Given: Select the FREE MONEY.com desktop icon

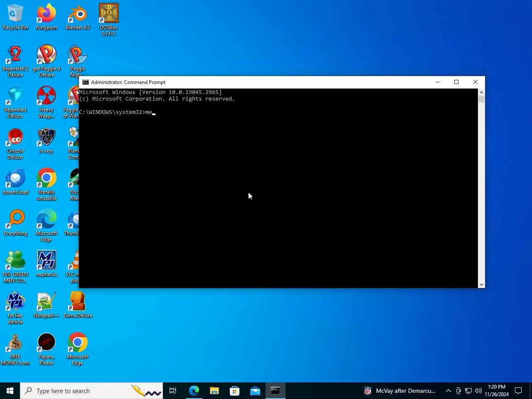Looking at the screenshot, I should pyautogui.click(x=15, y=349).
